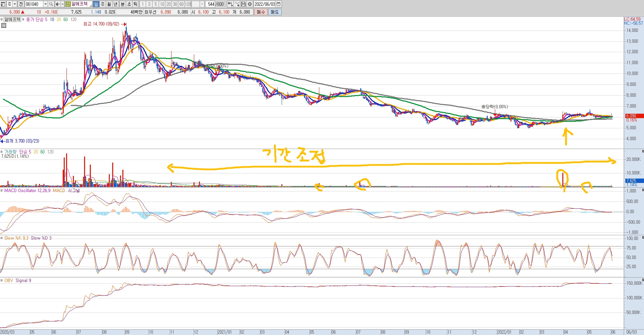Viewport: 644px width, 335px height.
Task: Click the square marker of Slow %K panel
Action: [1, 238]
